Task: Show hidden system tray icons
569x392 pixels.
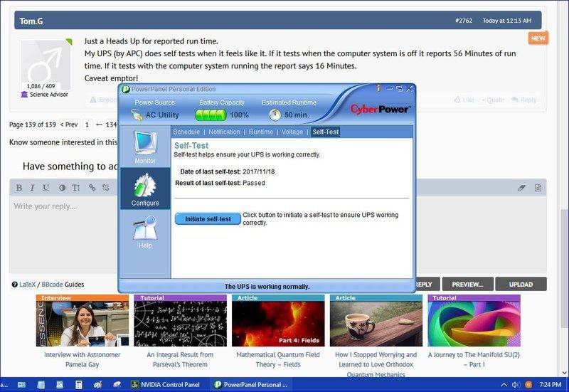Action: coord(504,385)
